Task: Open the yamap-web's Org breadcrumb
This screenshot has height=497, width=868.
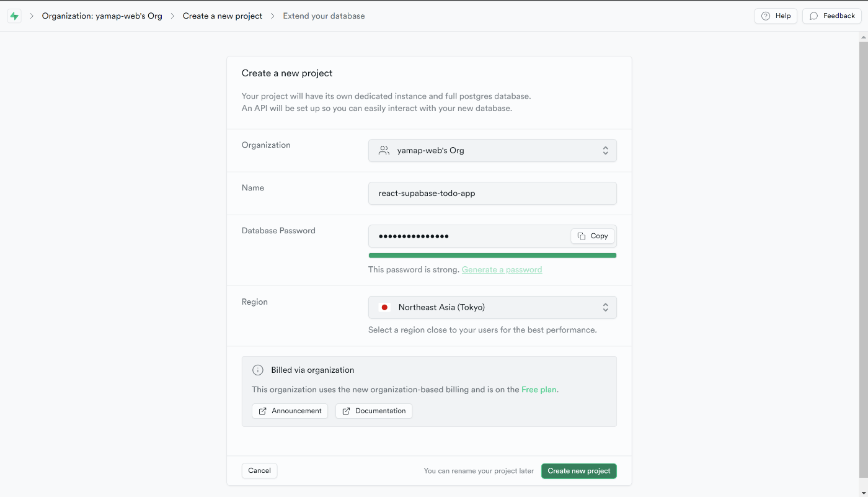Action: coord(102,16)
